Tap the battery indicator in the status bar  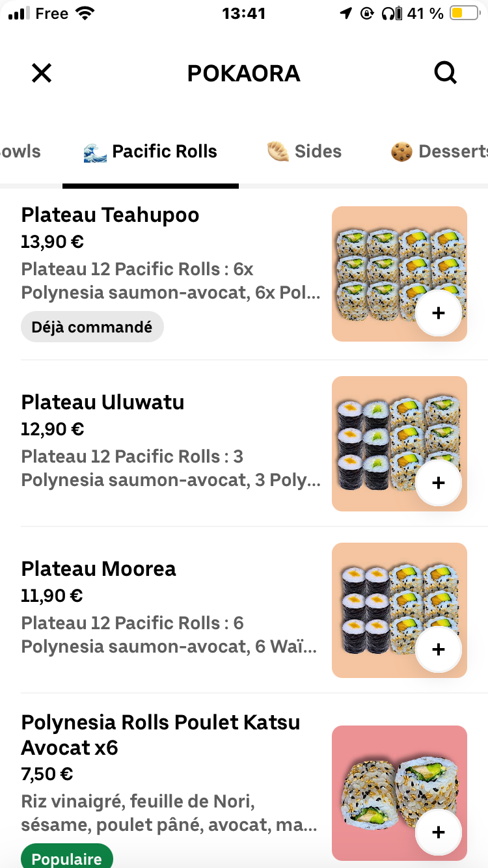[x=464, y=13]
